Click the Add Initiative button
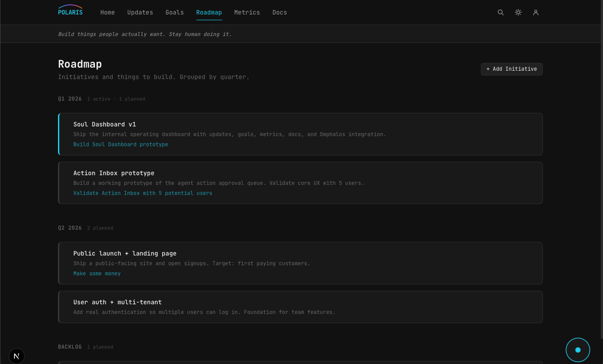 click(512, 69)
